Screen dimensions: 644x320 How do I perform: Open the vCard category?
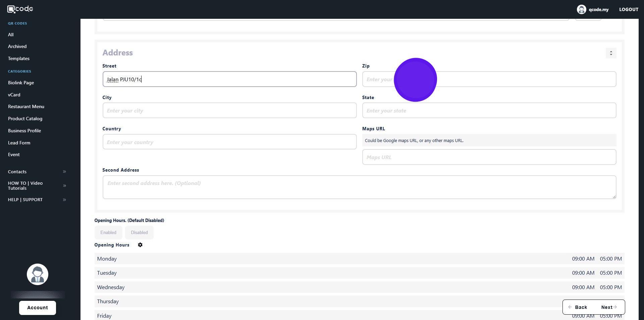[x=14, y=95]
